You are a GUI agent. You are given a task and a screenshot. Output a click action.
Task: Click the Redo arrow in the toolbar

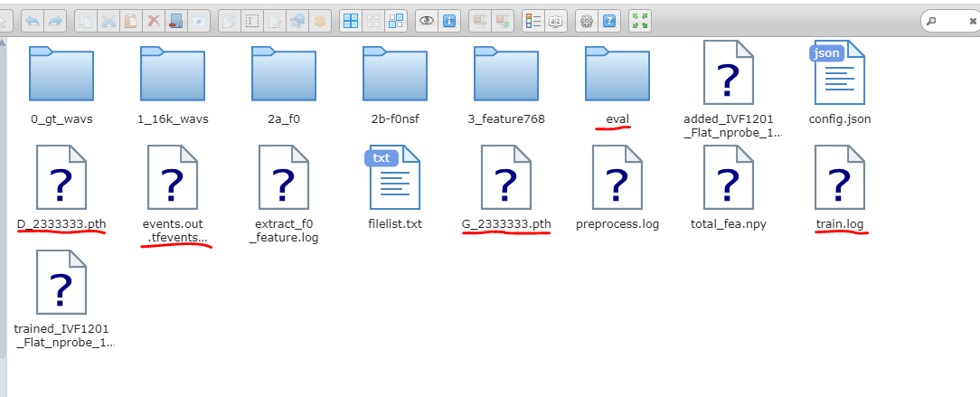tap(55, 22)
